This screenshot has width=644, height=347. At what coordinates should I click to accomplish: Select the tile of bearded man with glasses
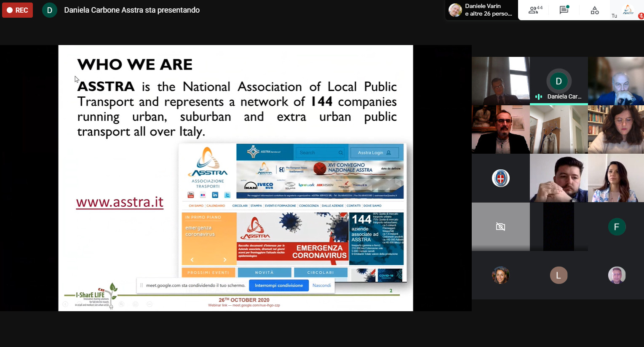pyautogui.click(x=500, y=129)
